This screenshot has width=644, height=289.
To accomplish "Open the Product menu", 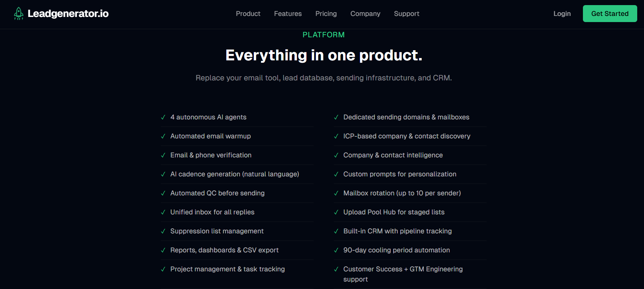I will point(248,14).
